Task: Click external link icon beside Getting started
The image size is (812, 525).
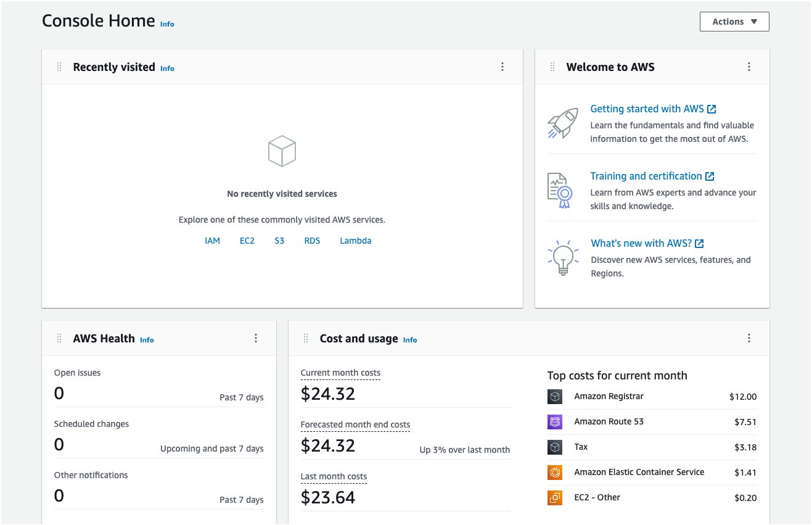Action: (x=712, y=109)
